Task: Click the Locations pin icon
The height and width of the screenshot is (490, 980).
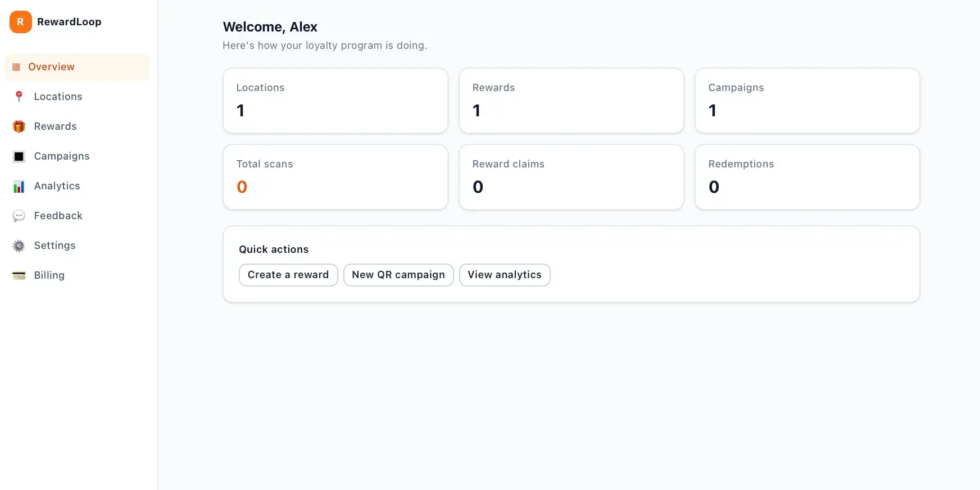Action: pyautogui.click(x=19, y=97)
